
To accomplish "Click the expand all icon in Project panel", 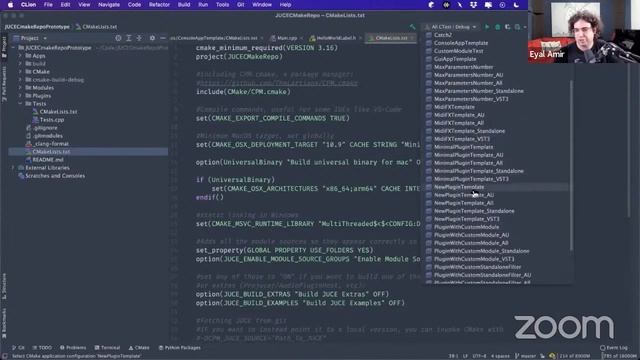I will click(129, 38).
